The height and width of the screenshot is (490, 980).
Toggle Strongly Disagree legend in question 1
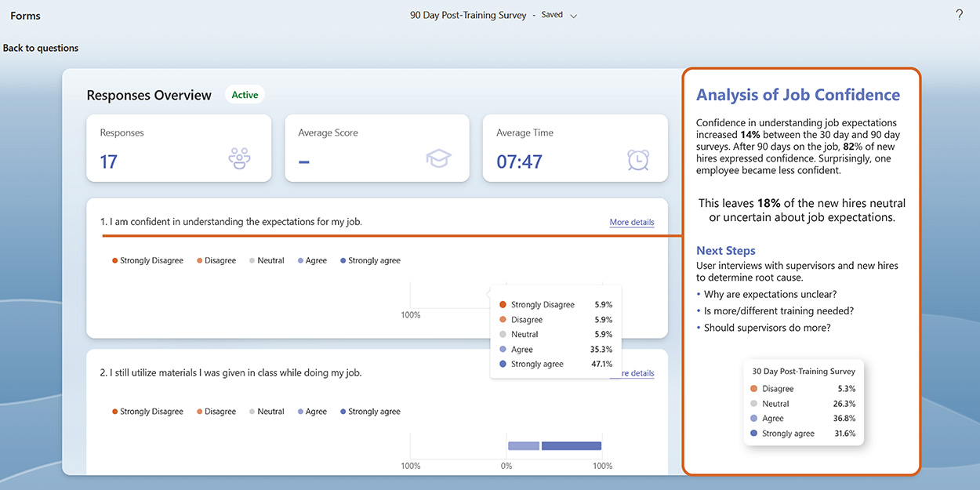pos(147,260)
